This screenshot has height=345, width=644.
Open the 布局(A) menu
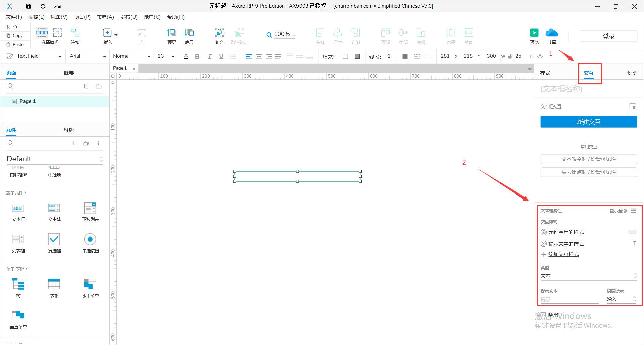tap(105, 17)
